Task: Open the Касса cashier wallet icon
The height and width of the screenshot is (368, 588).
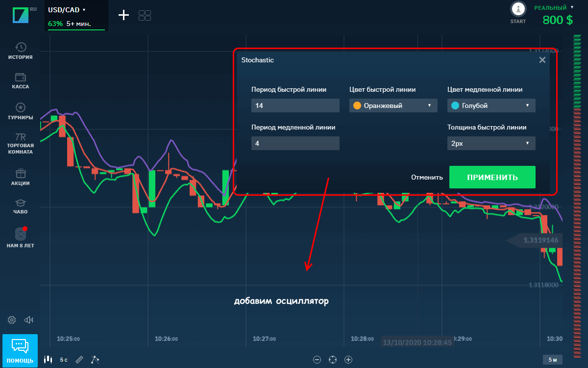Action: click(21, 80)
